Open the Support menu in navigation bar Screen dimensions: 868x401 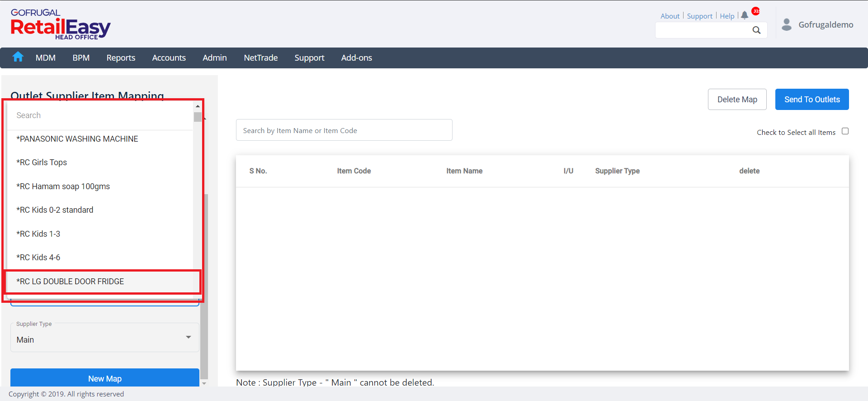point(310,58)
